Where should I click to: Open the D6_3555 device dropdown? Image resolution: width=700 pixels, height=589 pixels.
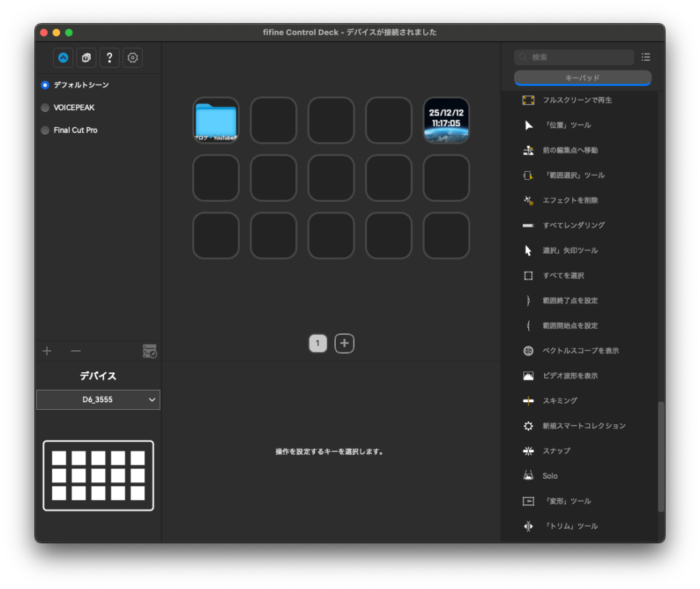point(98,400)
